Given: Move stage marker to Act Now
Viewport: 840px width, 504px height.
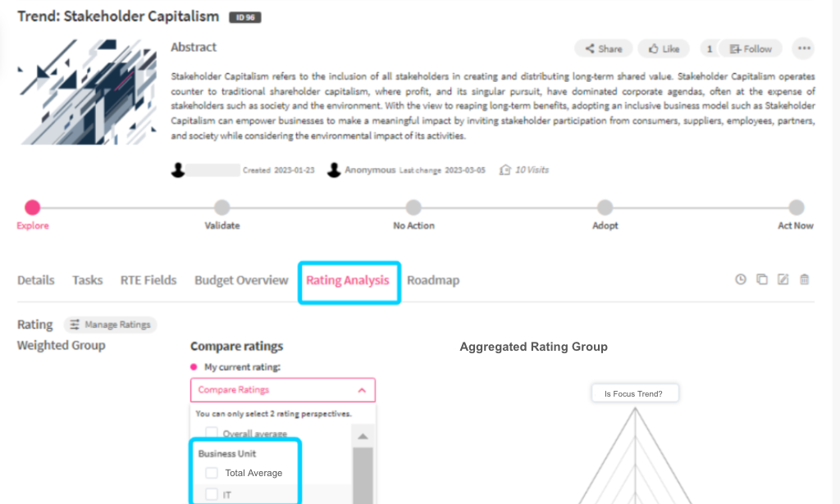Looking at the screenshot, I should tap(796, 208).
